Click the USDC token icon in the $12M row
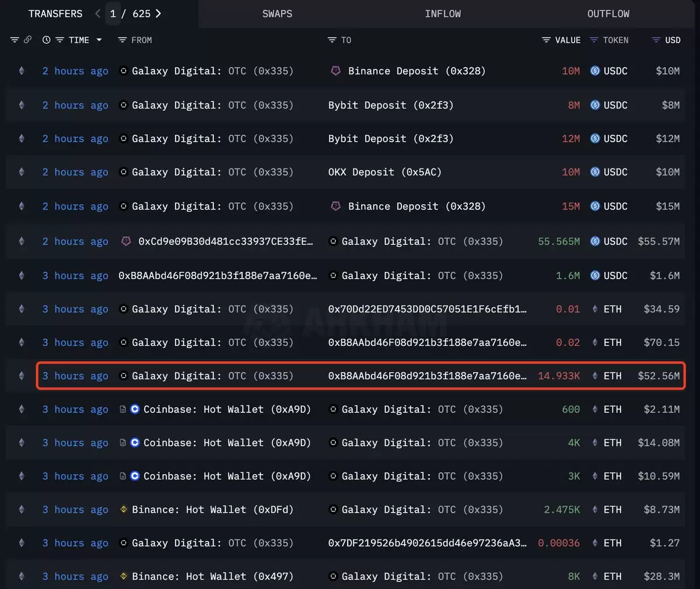Image resolution: width=700 pixels, height=589 pixels. pos(595,138)
